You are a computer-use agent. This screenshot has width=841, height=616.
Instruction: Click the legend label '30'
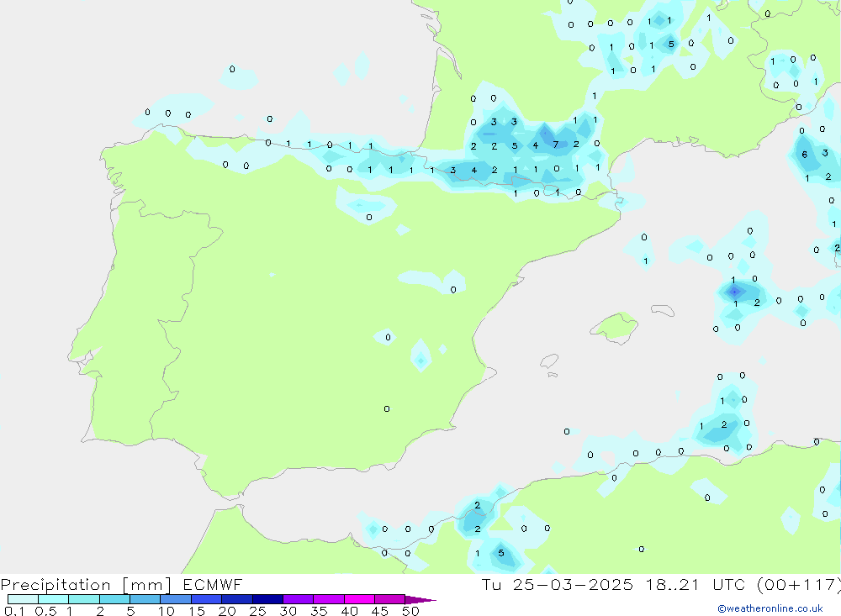tap(288, 611)
